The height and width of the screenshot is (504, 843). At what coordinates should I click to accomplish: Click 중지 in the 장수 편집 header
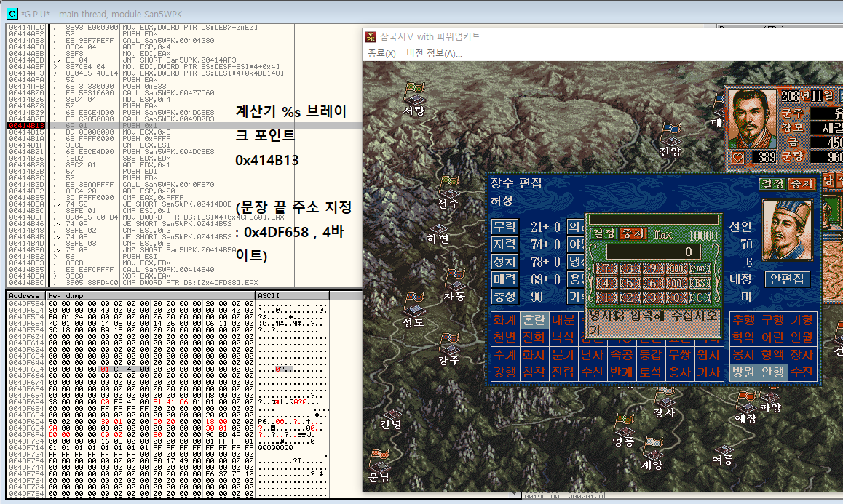coord(801,184)
